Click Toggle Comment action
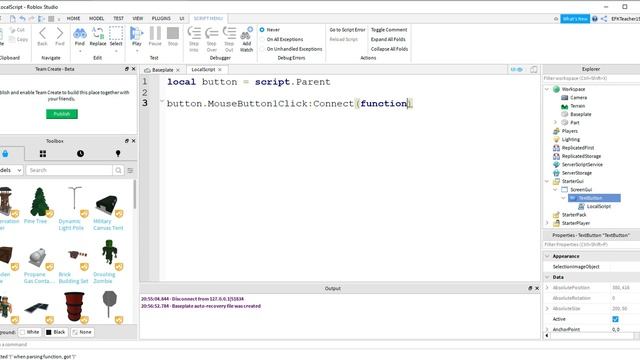The width and height of the screenshot is (640, 360). pos(389,30)
